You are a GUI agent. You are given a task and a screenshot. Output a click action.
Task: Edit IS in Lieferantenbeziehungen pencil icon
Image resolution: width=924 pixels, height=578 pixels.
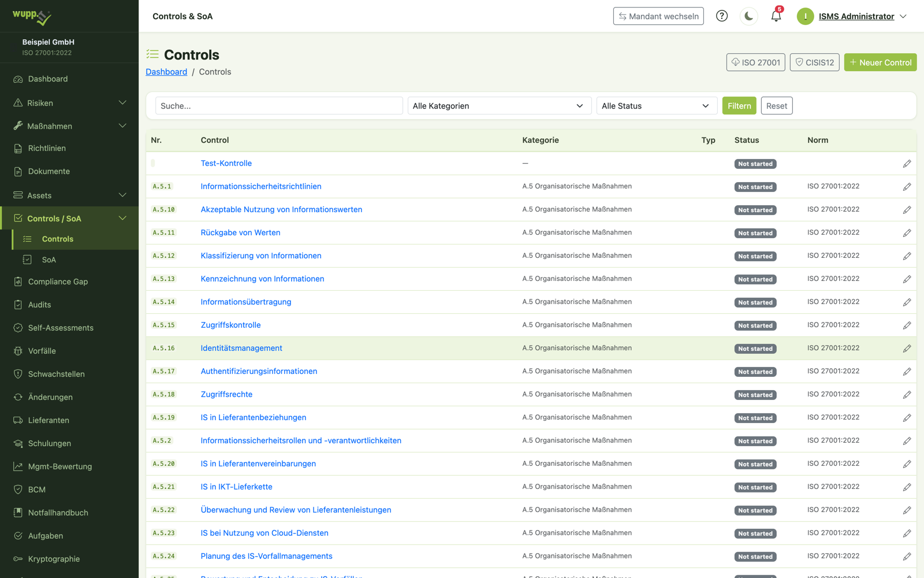(907, 418)
